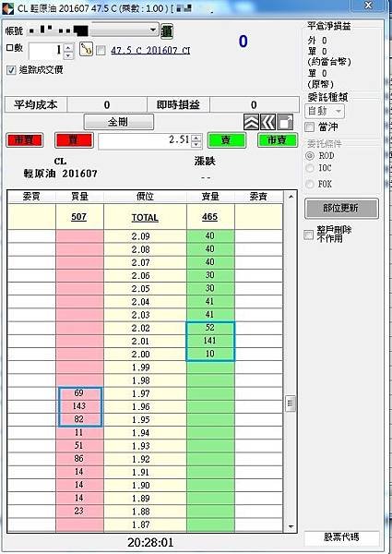This screenshot has height=554, width=392.
Task: Increase quantity with the up stepper arrow
Action: (69, 47)
